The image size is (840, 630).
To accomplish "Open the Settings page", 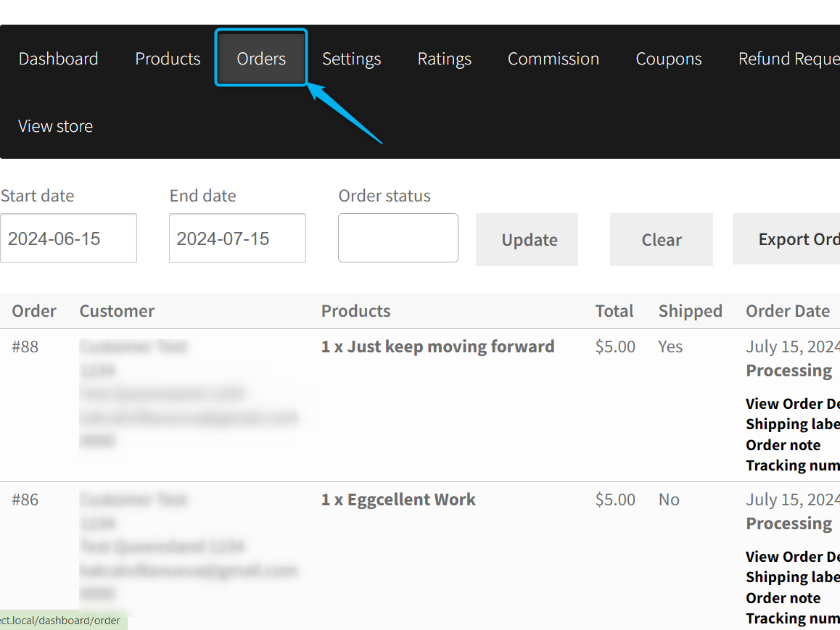I will pos(351,59).
